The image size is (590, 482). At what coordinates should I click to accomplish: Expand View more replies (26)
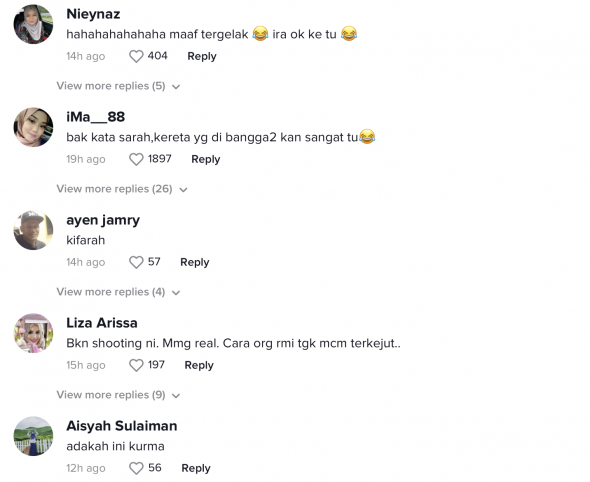(122, 189)
